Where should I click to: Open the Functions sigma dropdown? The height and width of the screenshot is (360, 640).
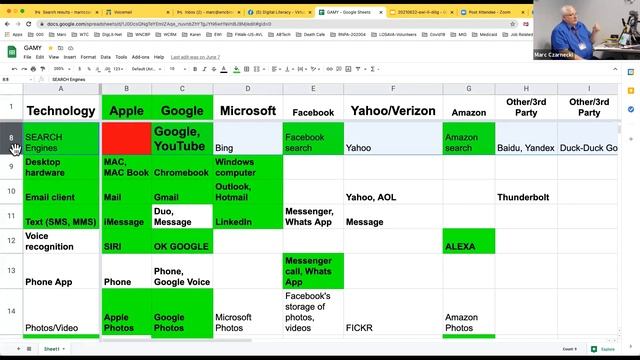pyautogui.click(x=374, y=69)
